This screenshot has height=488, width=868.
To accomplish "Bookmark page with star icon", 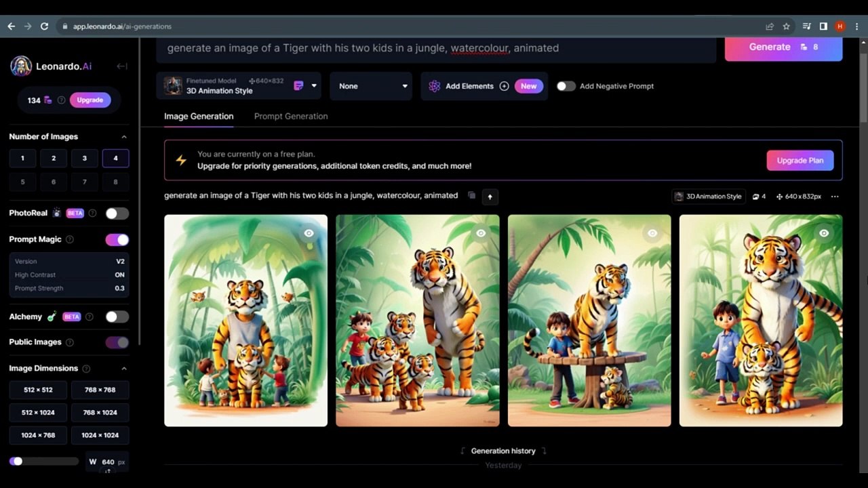I will 787,26.
